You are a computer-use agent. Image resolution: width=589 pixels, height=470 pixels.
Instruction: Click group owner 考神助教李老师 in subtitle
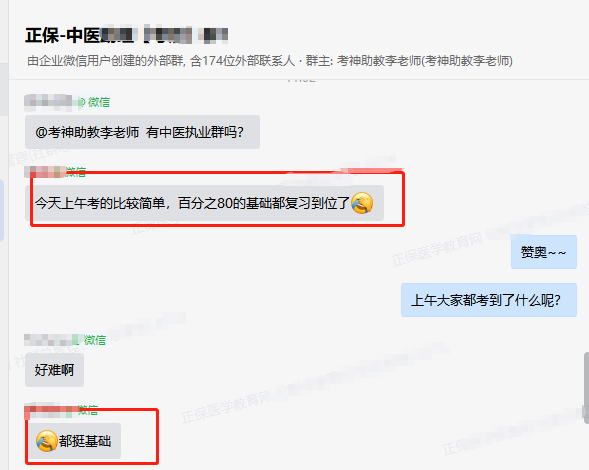pos(424,60)
